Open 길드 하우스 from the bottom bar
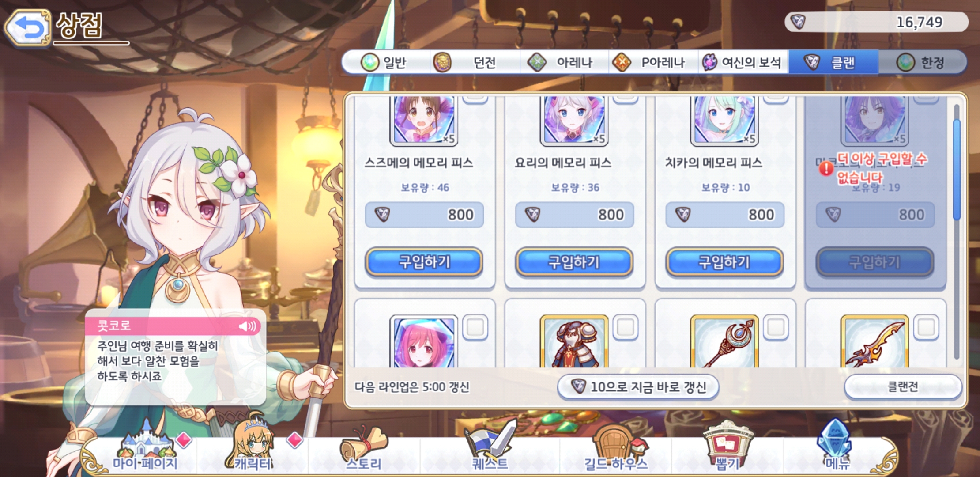The height and width of the screenshot is (477, 980). pyautogui.click(x=616, y=448)
